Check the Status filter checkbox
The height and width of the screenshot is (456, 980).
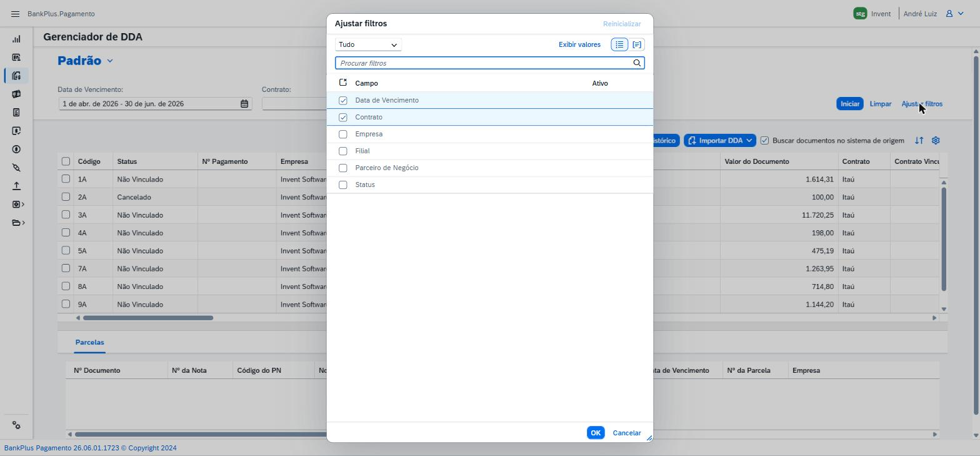342,185
